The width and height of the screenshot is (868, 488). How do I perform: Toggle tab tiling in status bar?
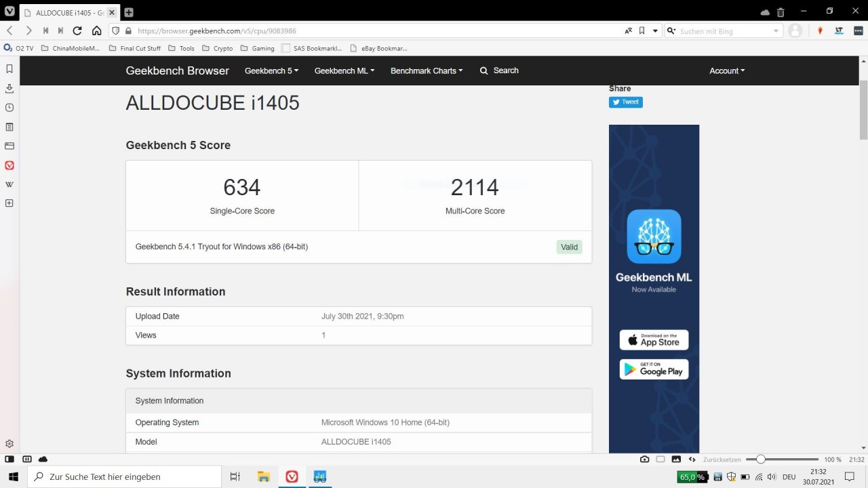(x=26, y=460)
